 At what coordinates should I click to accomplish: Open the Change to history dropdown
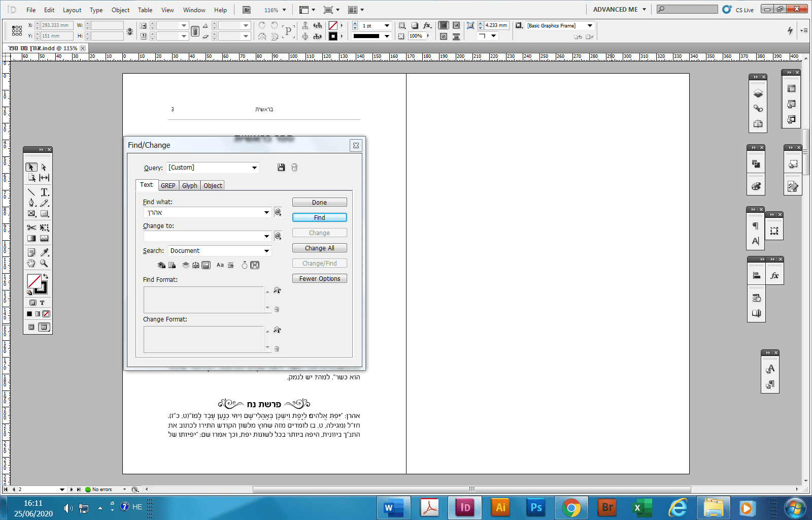pyautogui.click(x=266, y=236)
